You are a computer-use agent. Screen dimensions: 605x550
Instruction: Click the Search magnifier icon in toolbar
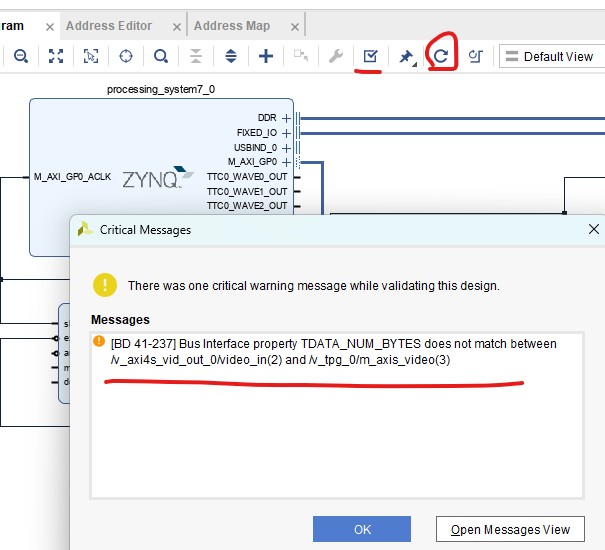pos(160,57)
